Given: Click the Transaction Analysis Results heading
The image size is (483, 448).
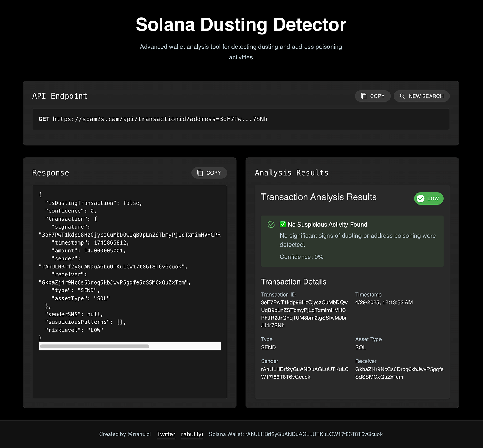Looking at the screenshot, I should pyautogui.click(x=319, y=197).
